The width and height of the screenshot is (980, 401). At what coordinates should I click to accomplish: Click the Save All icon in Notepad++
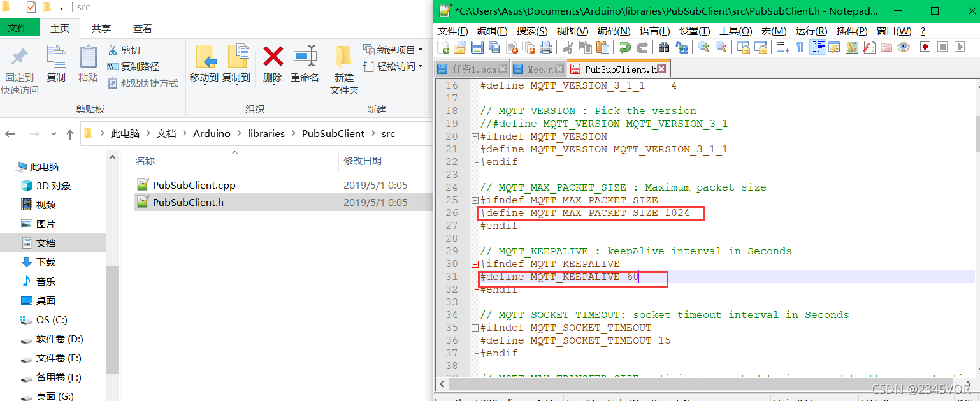pyautogui.click(x=494, y=47)
